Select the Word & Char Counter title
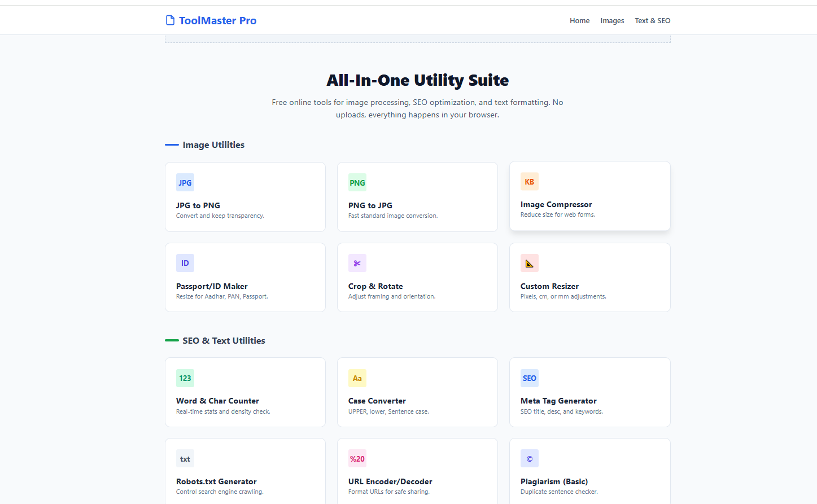 (217, 401)
